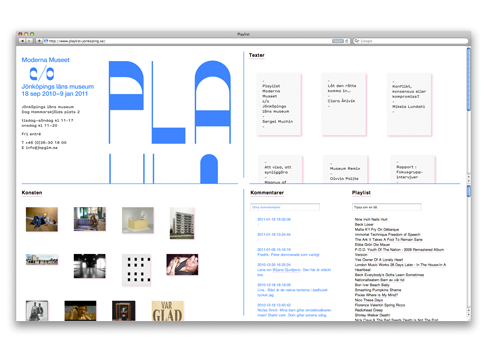Select the white apartment building artwork thumbnail
Image resolution: width=485 pixels, height=364 pixels.
(x=182, y=223)
